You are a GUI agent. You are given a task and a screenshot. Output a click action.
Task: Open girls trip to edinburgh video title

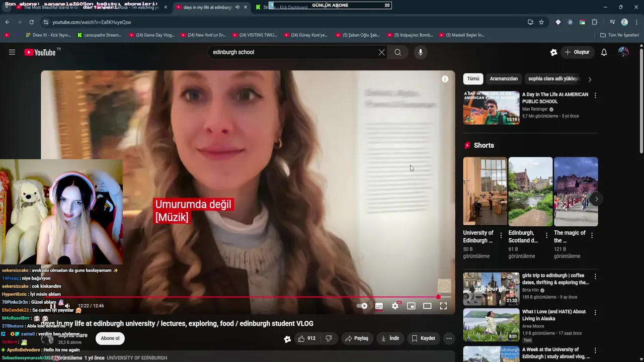click(x=555, y=279)
